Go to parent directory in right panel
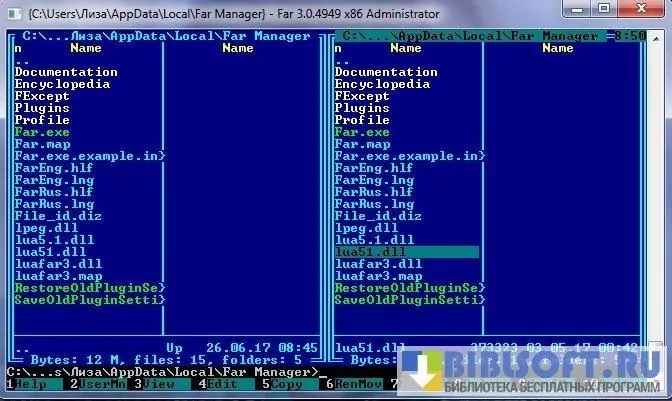The height and width of the screenshot is (401, 672). pos(342,60)
